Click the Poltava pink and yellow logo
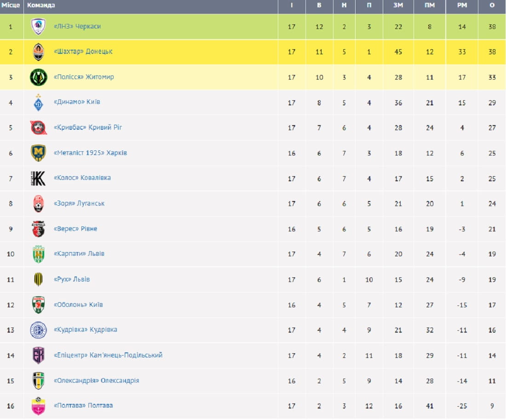Viewport: 506px width, 420px height. (39, 406)
